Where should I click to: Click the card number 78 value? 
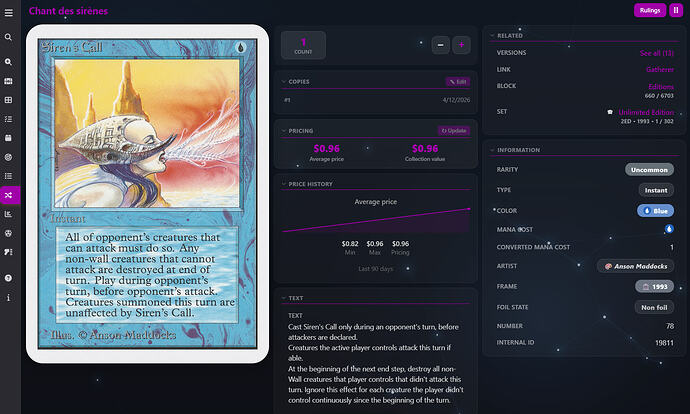click(670, 326)
